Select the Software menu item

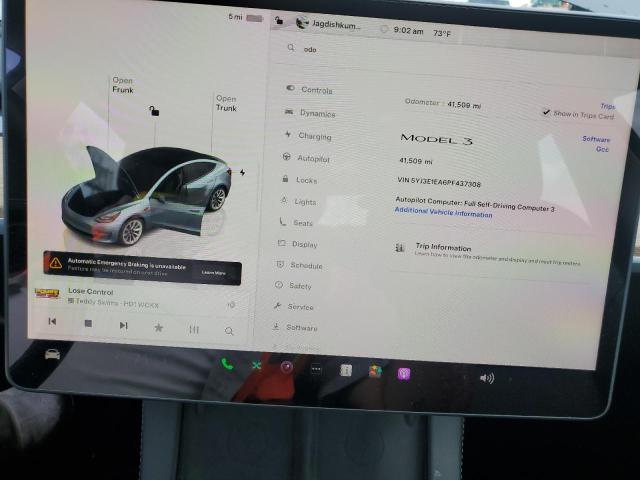tap(295, 327)
